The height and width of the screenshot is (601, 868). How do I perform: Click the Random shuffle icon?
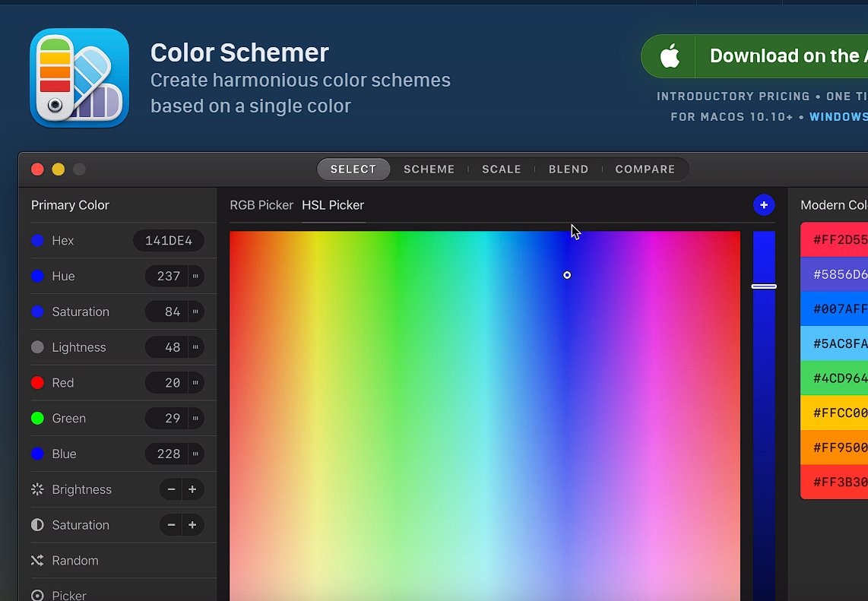click(37, 561)
